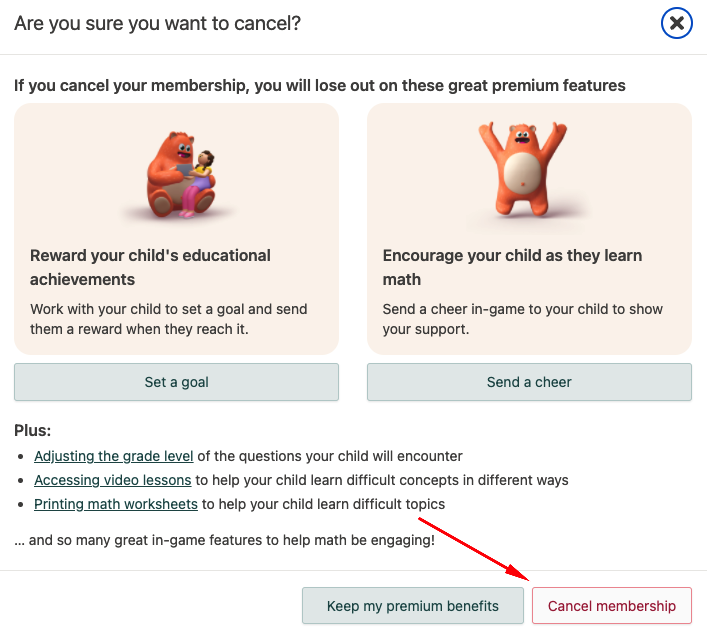The width and height of the screenshot is (707, 634).
Task: Click the Send a cheer in-game description text
Action: click(x=523, y=319)
